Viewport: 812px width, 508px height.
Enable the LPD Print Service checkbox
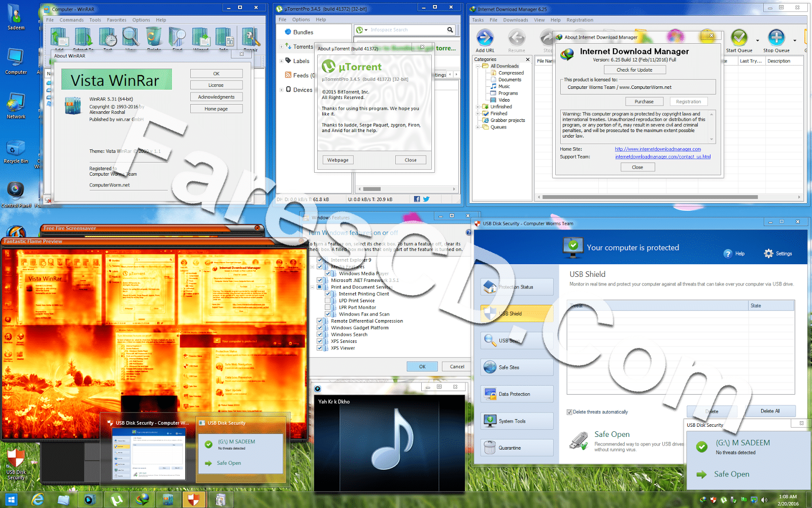pos(328,301)
